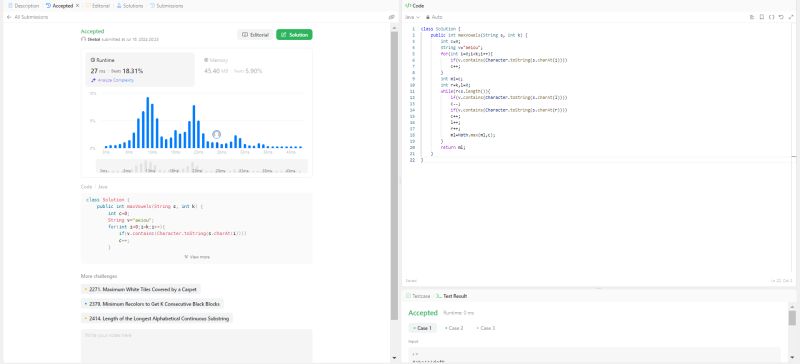Screen dimensions: 800x364
Task: Toggle the Auto setting in editor
Action: (x=434, y=17)
